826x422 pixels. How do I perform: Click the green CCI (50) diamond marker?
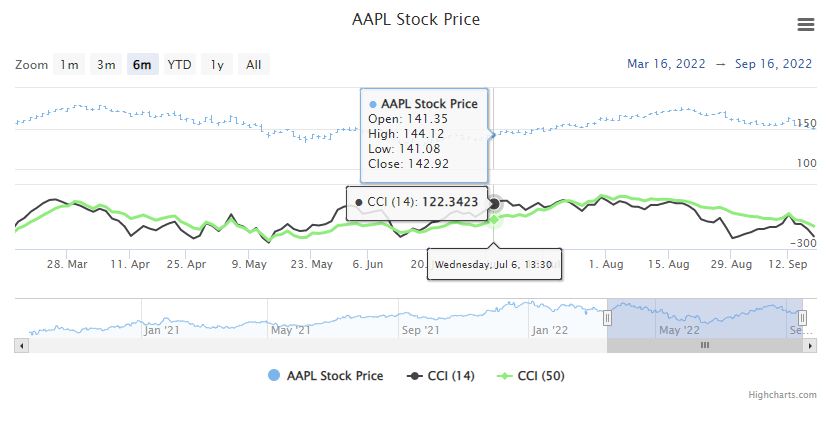coord(494,220)
